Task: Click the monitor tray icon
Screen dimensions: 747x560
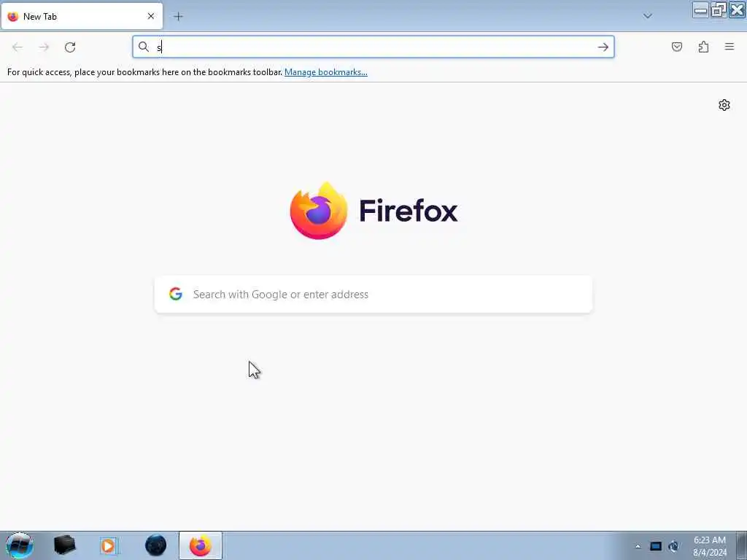Action: coord(656,546)
